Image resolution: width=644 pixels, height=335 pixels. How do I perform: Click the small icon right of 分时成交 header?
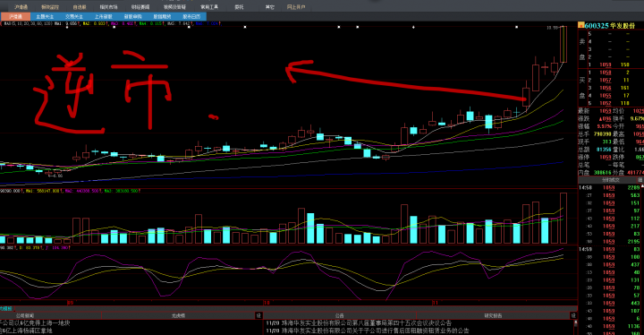(x=640, y=180)
